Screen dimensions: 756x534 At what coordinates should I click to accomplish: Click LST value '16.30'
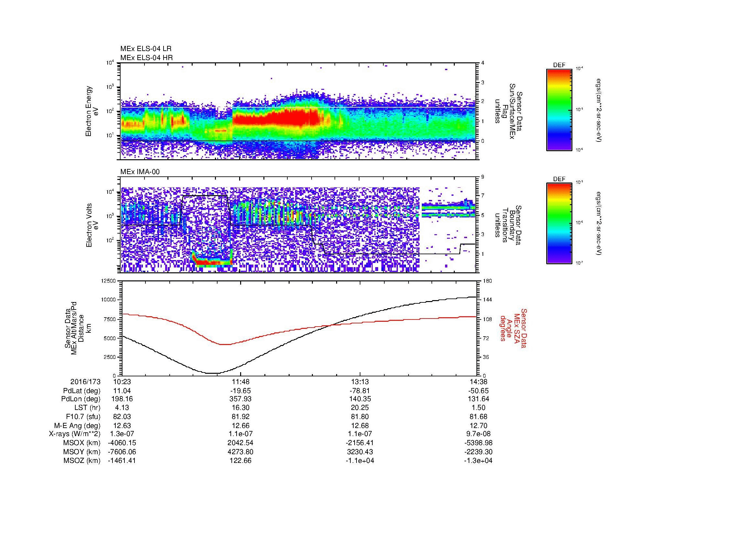click(x=241, y=408)
